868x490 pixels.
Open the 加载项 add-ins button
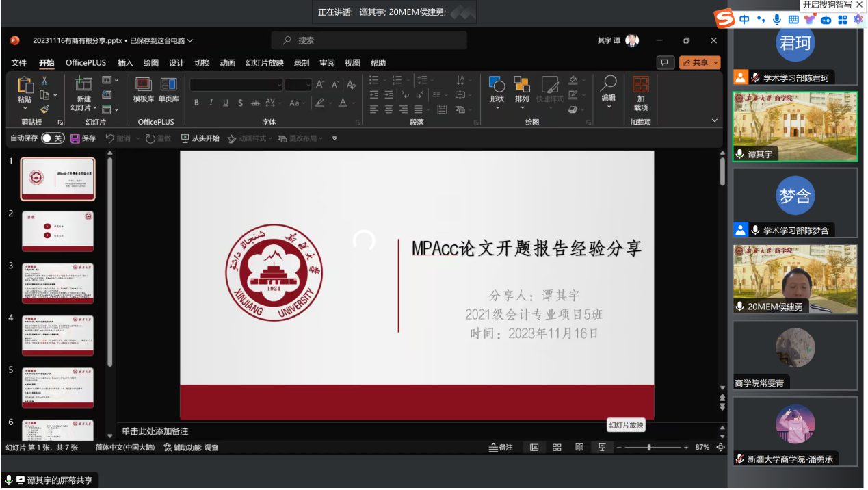click(640, 93)
